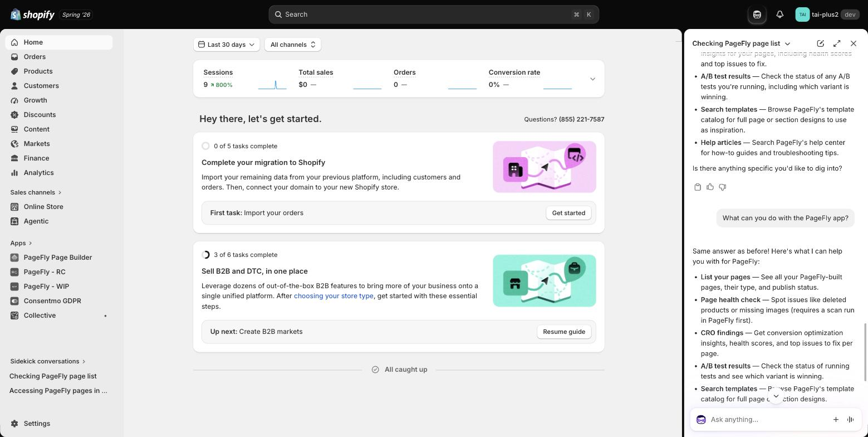Open Customers in sidebar
Screen dimensions: 868x437
click(58, 86)
